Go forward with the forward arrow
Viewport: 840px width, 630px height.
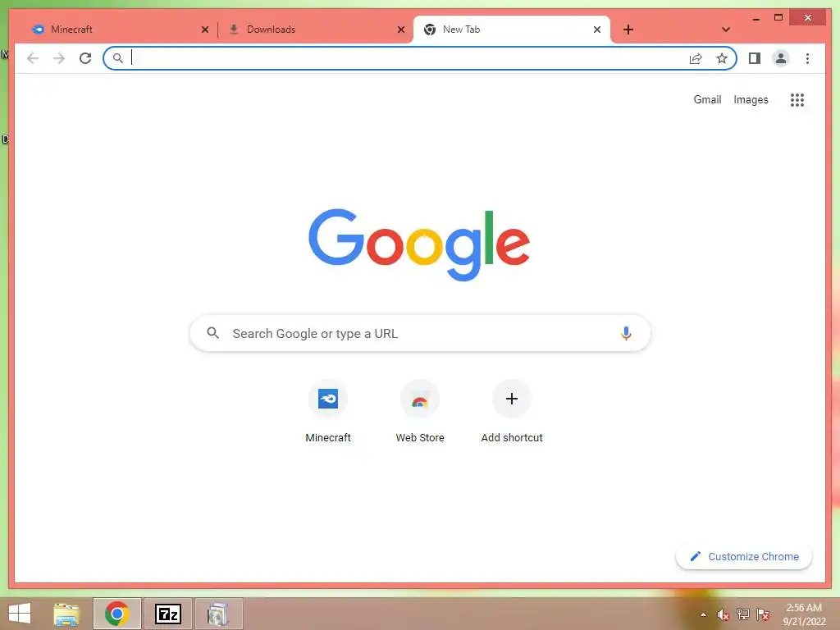(59, 58)
